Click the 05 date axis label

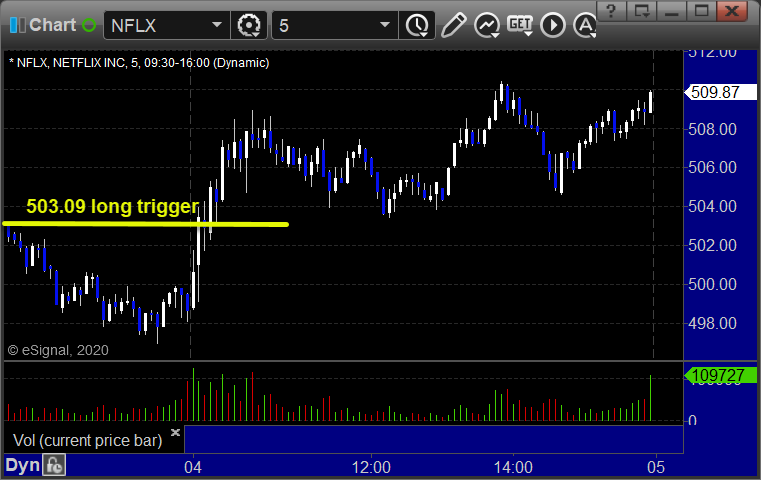pos(656,467)
